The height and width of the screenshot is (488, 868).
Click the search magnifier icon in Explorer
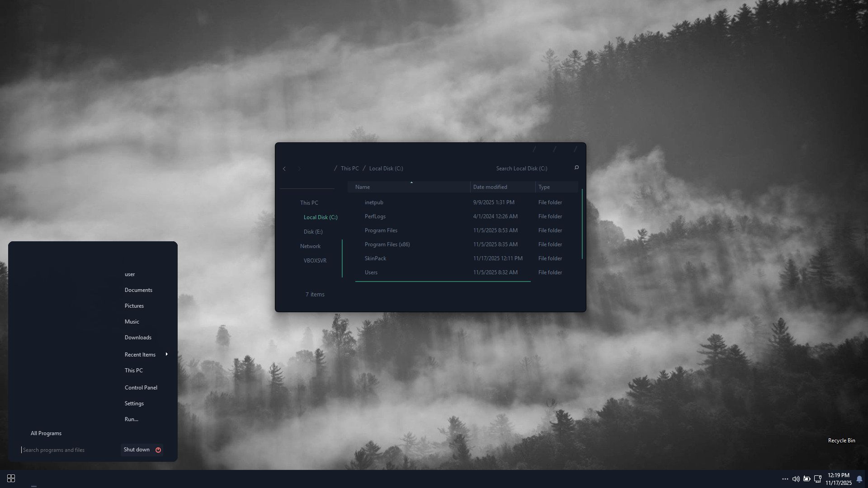[576, 168]
